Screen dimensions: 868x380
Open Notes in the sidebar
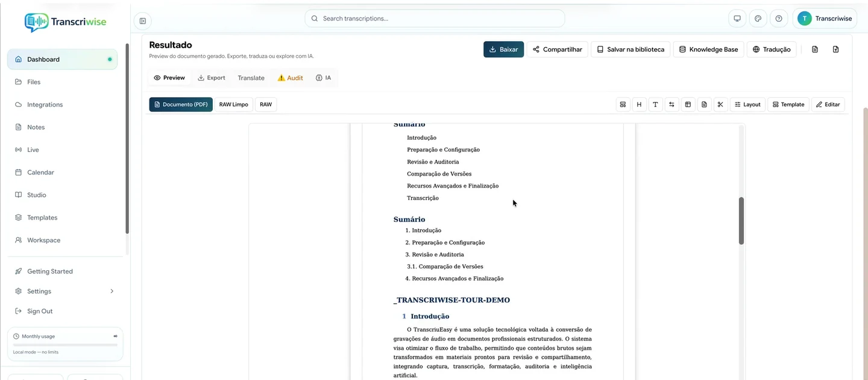coord(62,127)
